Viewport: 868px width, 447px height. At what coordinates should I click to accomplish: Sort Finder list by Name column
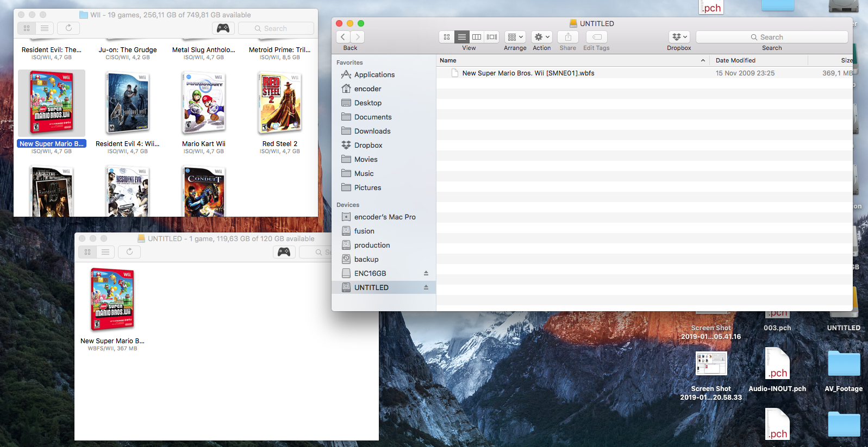[x=573, y=60]
